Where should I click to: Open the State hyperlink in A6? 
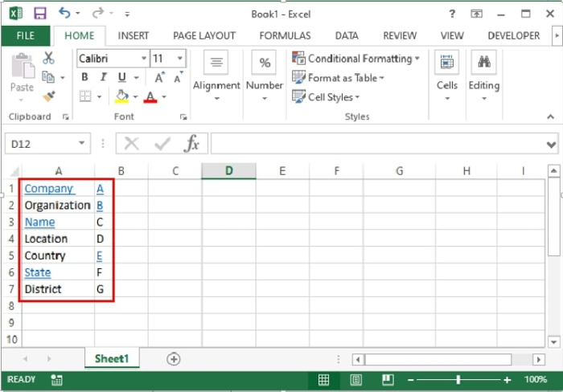38,272
